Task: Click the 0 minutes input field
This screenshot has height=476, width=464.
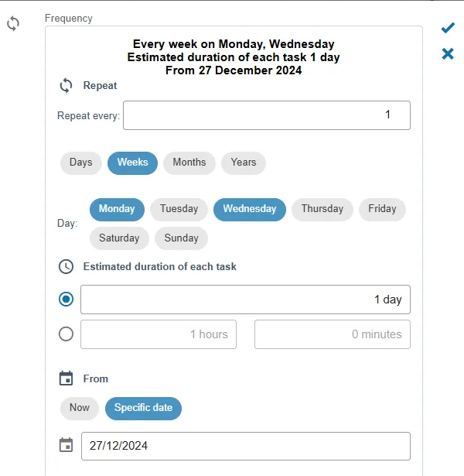Action: (333, 334)
